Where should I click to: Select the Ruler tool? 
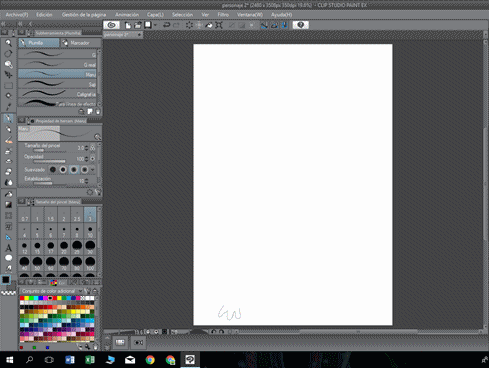pos(8,237)
